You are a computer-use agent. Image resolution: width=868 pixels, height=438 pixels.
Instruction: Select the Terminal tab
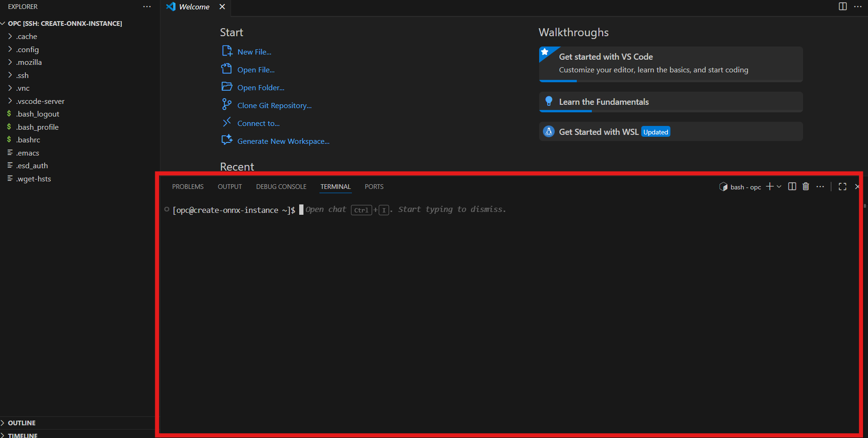tap(335, 187)
